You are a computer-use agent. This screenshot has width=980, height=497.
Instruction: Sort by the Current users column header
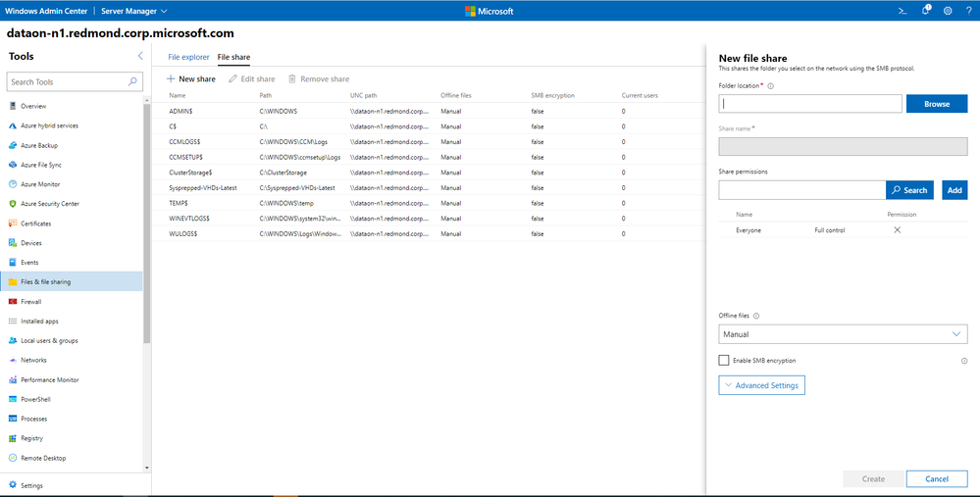[640, 95]
